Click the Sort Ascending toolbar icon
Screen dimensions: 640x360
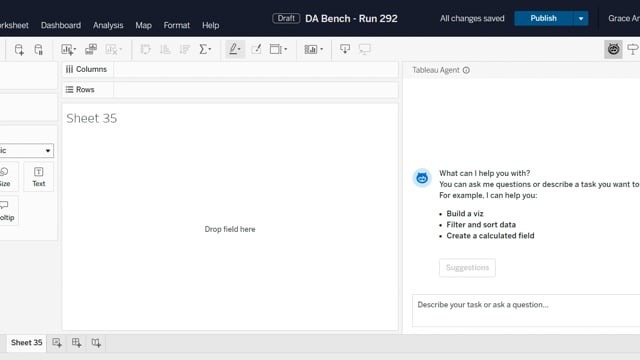pyautogui.click(x=165, y=49)
